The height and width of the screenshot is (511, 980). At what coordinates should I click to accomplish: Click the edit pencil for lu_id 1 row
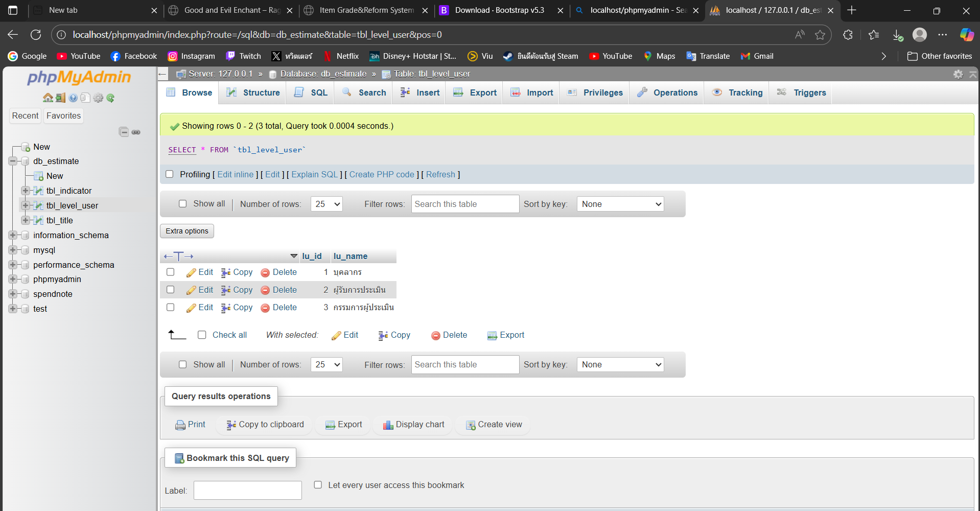[191, 272]
